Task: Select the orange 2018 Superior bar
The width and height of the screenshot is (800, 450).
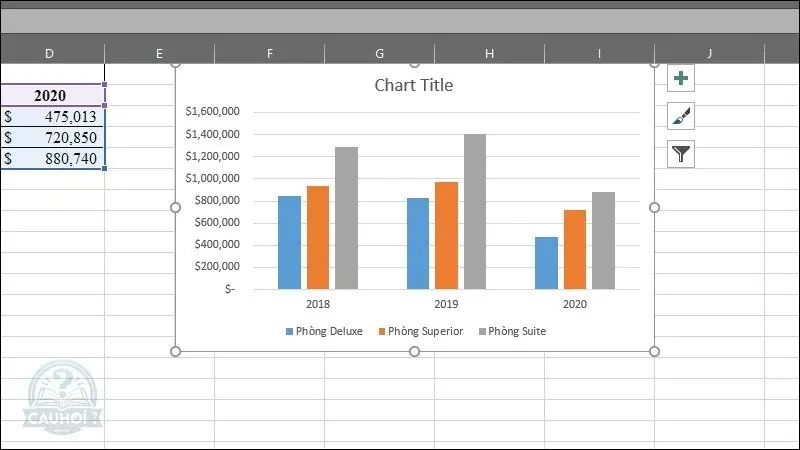Action: (318, 238)
